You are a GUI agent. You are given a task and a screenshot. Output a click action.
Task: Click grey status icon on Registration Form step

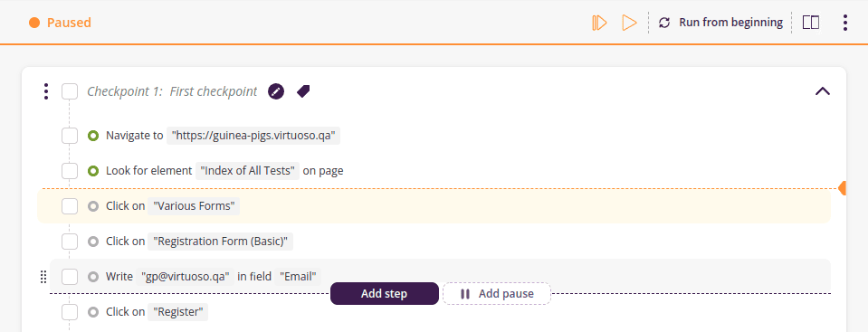click(93, 242)
